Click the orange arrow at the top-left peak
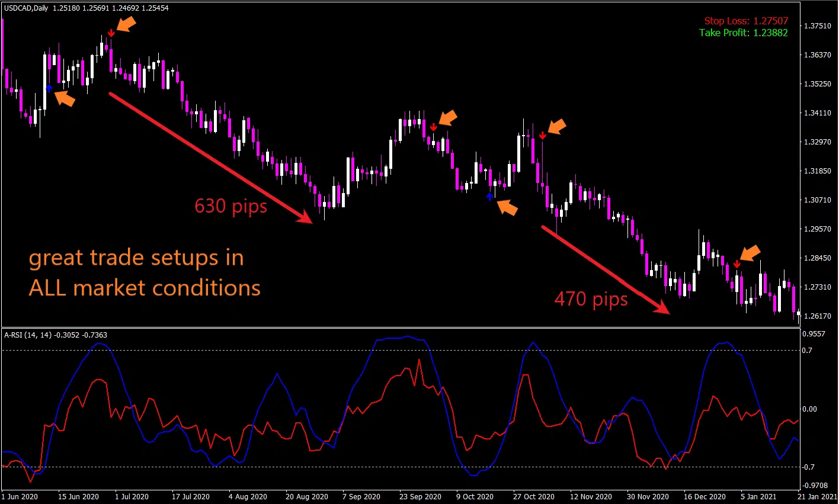Viewport: 839px width, 504px height. click(x=127, y=24)
